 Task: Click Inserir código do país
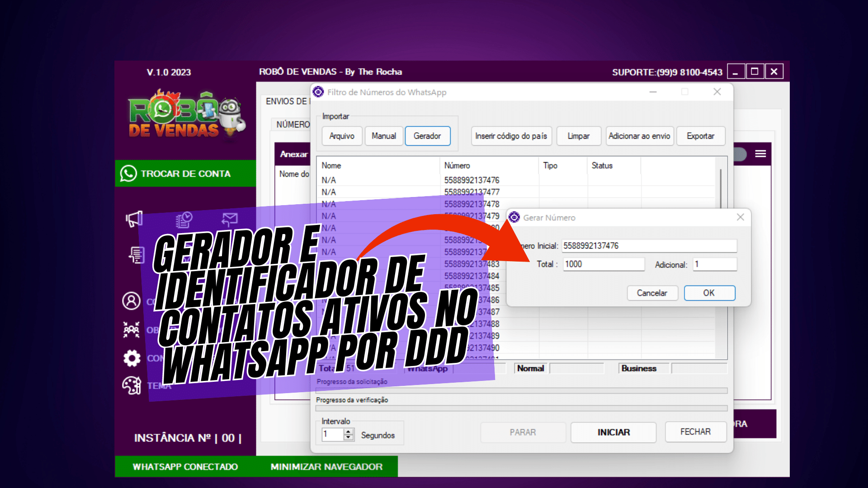coord(511,136)
